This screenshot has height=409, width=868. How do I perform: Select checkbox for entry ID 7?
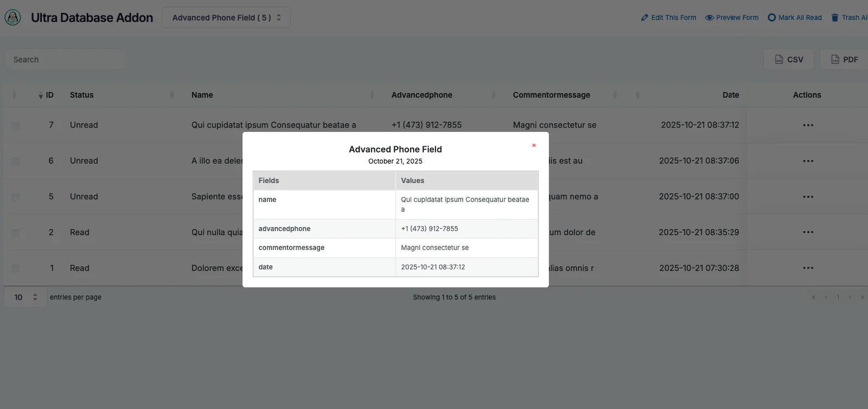point(15,125)
